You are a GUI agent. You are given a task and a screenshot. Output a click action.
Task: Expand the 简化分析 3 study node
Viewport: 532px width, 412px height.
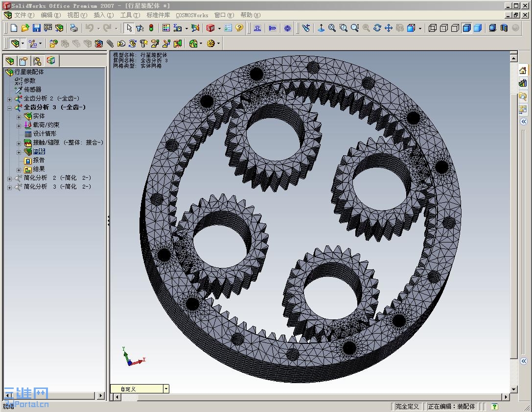(9, 188)
